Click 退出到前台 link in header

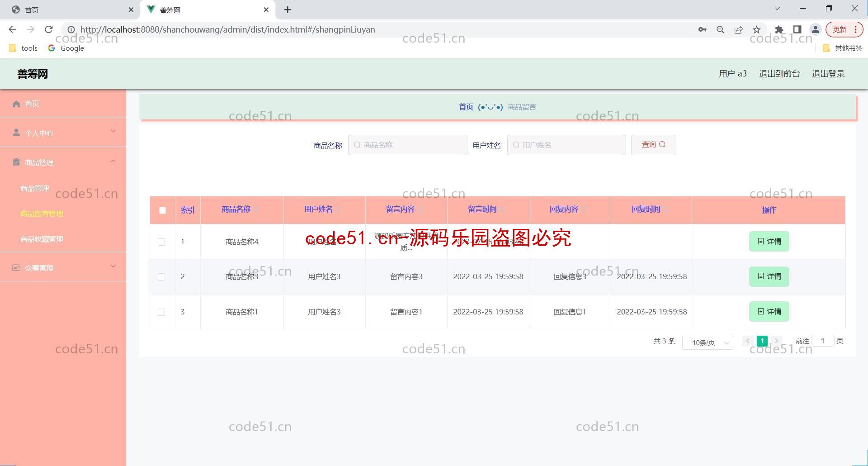[779, 74]
